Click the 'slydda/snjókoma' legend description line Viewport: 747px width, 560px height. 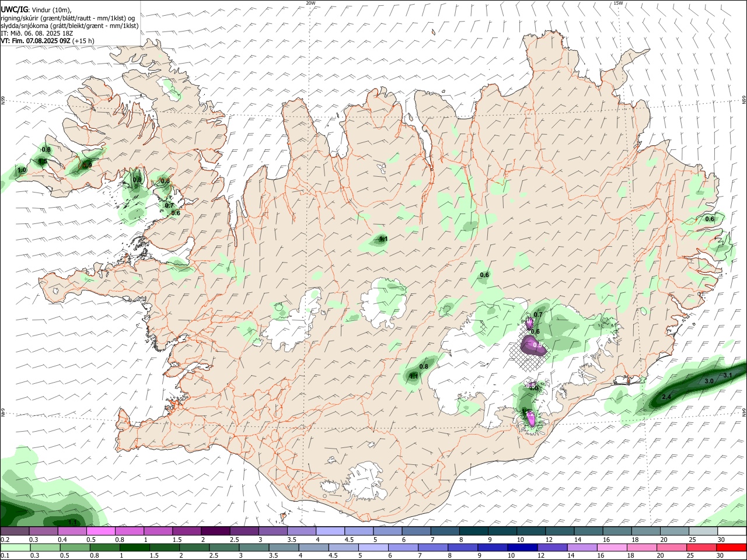pos(69,26)
